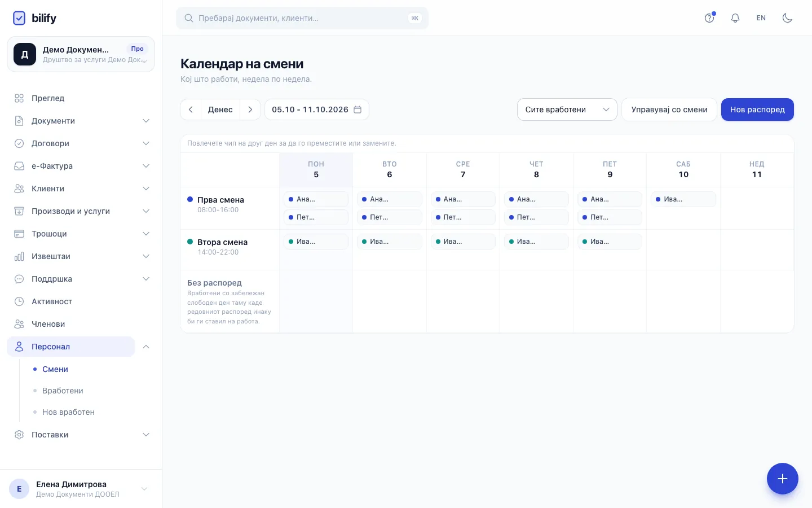This screenshot has width=812, height=508.
Task: Select Ива chip on Monday second shift
Action: point(316,242)
